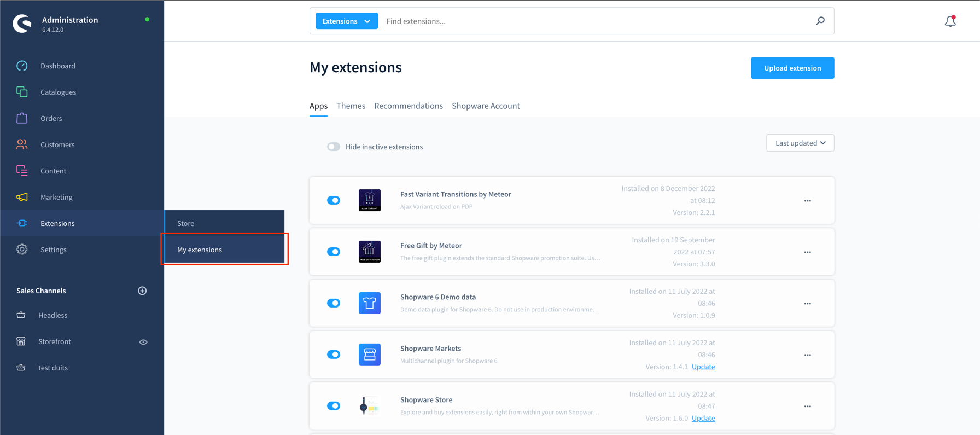
Task: Click Shopware Markets title text
Action: pyautogui.click(x=430, y=349)
